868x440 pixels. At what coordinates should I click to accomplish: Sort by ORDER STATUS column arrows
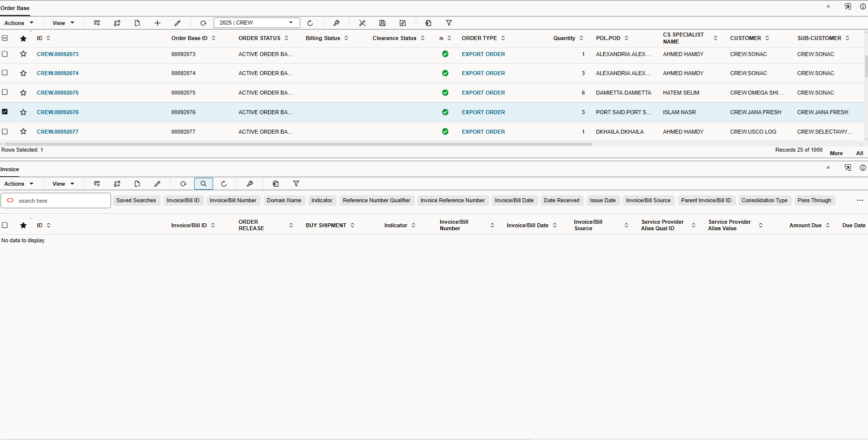287,38
